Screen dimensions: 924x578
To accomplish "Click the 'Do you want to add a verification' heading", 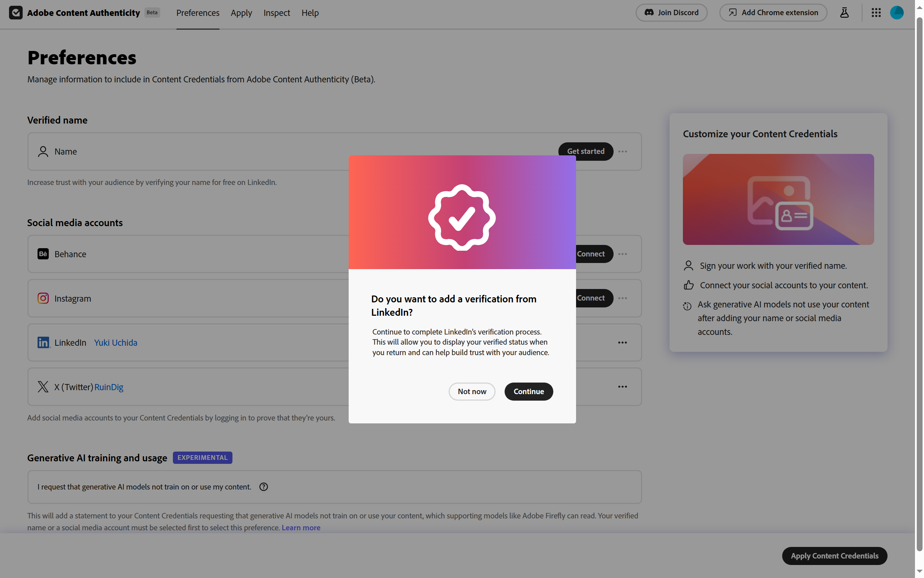I will (x=454, y=306).
